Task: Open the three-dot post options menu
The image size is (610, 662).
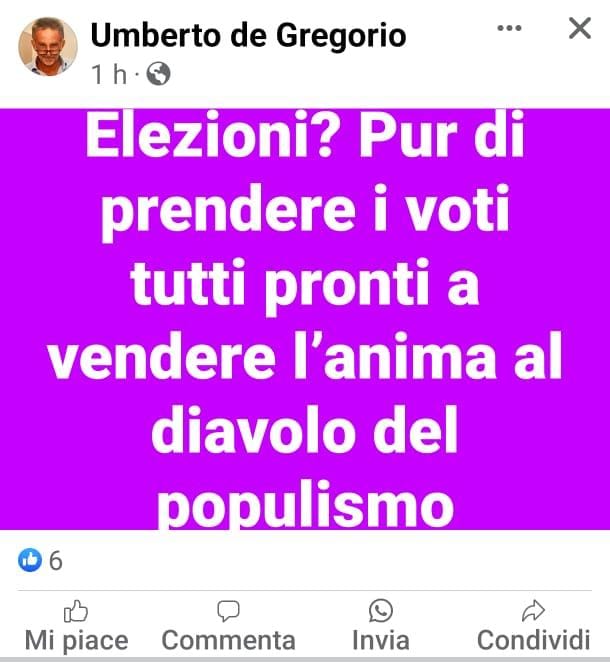Action: pos(509,28)
